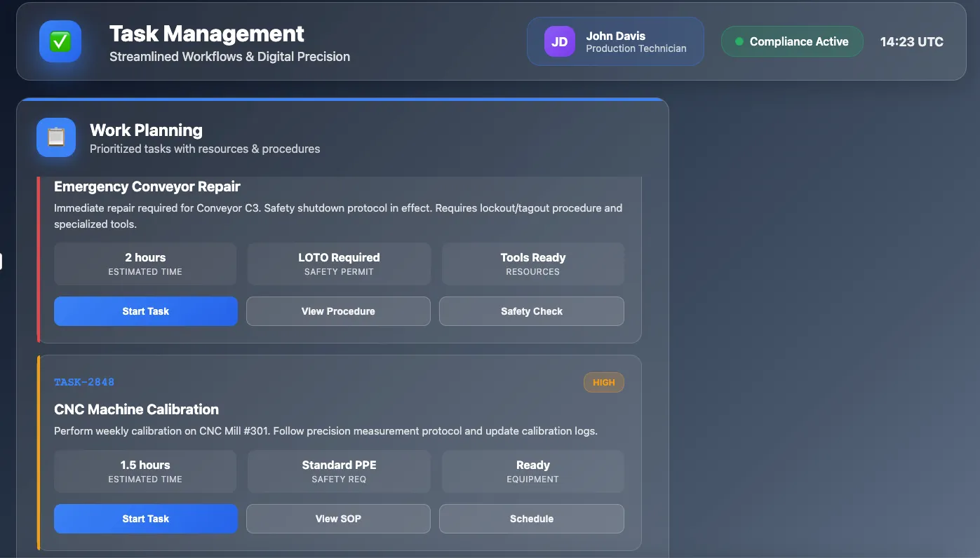980x558 pixels.
Task: Select the 2 hours estimated time tile
Action: tap(145, 264)
